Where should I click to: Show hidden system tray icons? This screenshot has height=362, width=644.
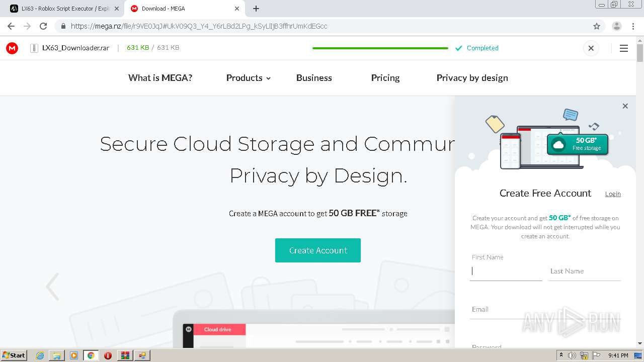point(561,355)
